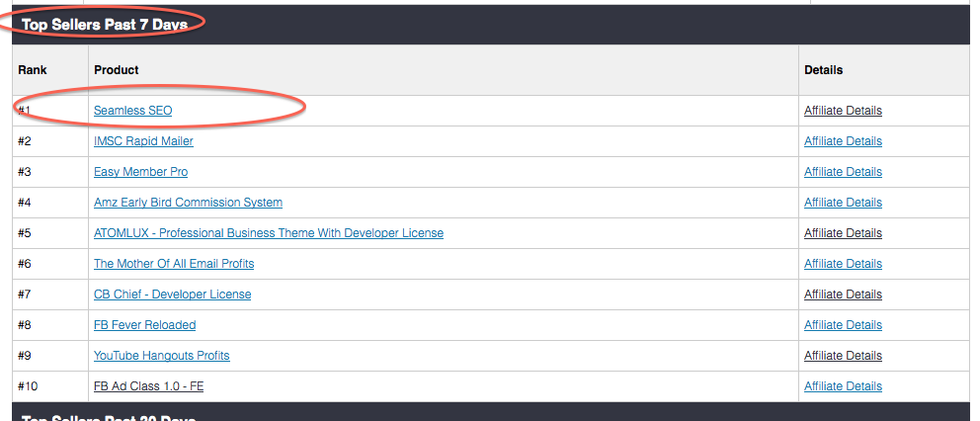Select Amz Early Bird Commission System link
The height and width of the screenshot is (421, 980).
pos(188,203)
